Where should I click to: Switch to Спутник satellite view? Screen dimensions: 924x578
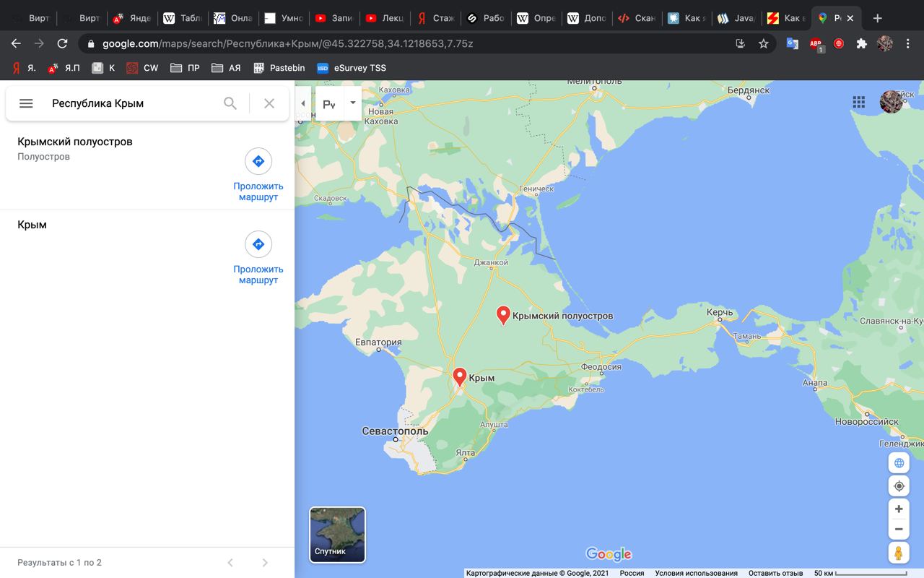point(337,535)
